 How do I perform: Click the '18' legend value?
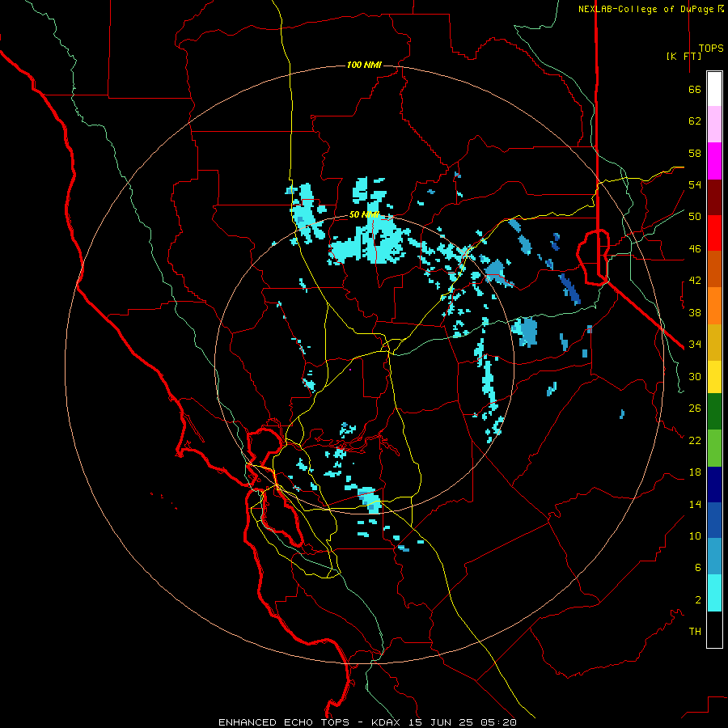tap(695, 472)
